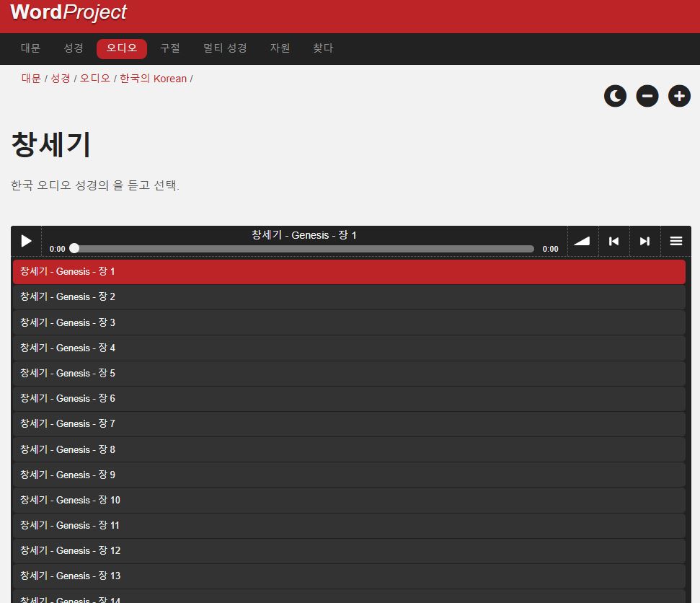Decrease font size with the minus icon
The height and width of the screenshot is (603, 700).
coord(647,96)
